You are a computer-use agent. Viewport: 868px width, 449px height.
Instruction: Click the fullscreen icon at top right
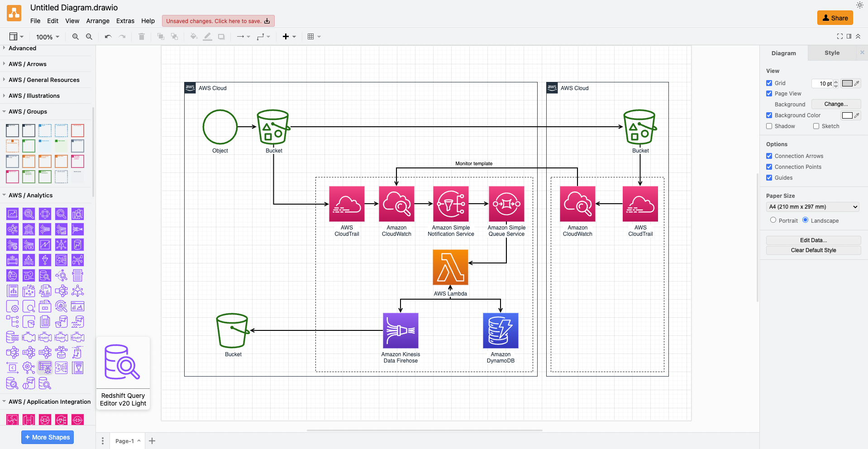pos(840,36)
